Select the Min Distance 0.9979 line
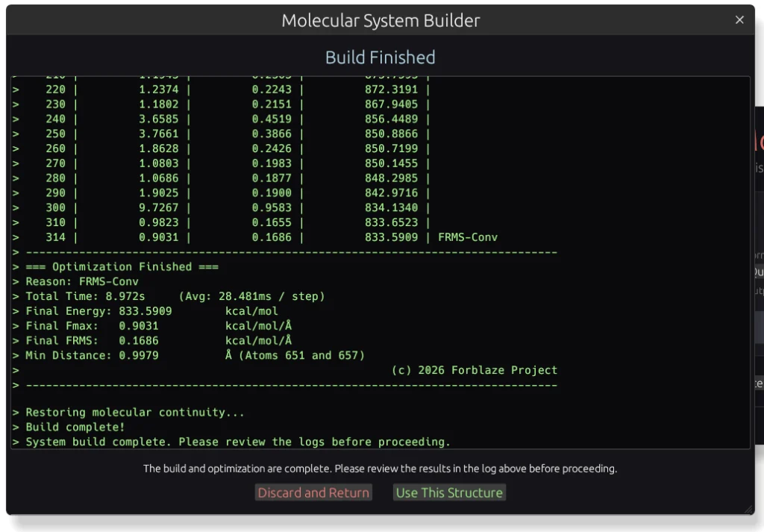 coord(195,356)
